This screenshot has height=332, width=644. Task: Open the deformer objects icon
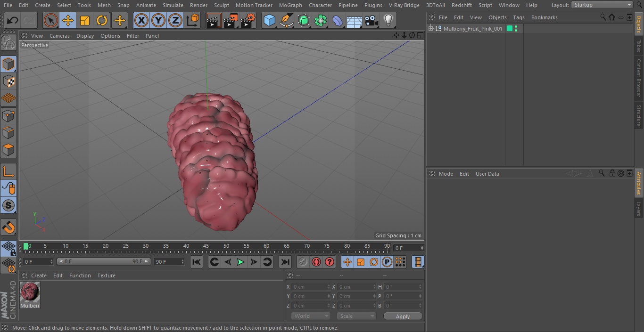(x=338, y=20)
